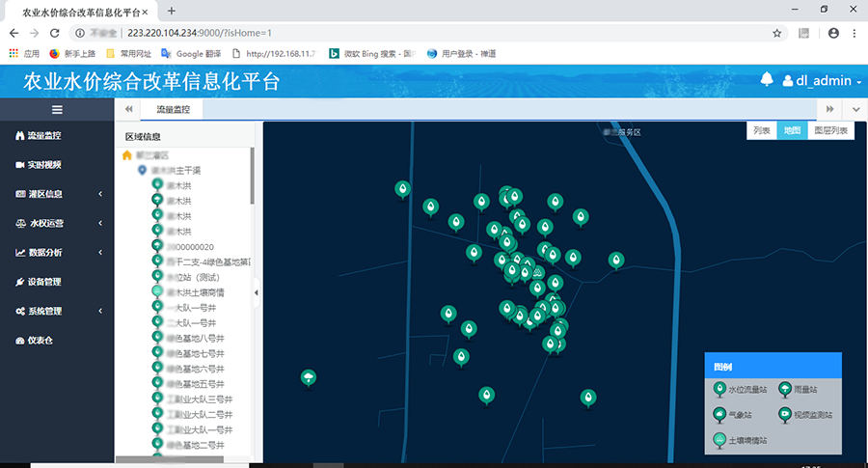Switch to 列表 view
Image resolution: width=868 pixels, height=468 pixels.
tap(761, 130)
